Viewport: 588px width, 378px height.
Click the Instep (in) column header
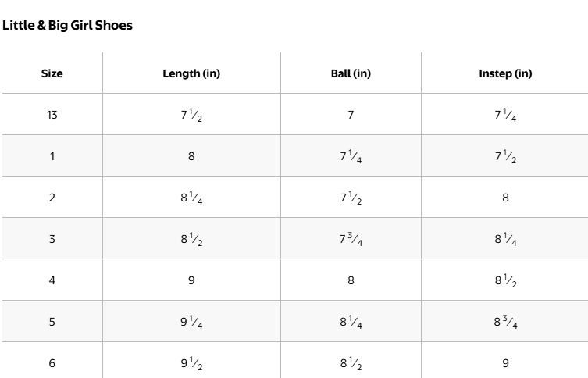click(505, 73)
